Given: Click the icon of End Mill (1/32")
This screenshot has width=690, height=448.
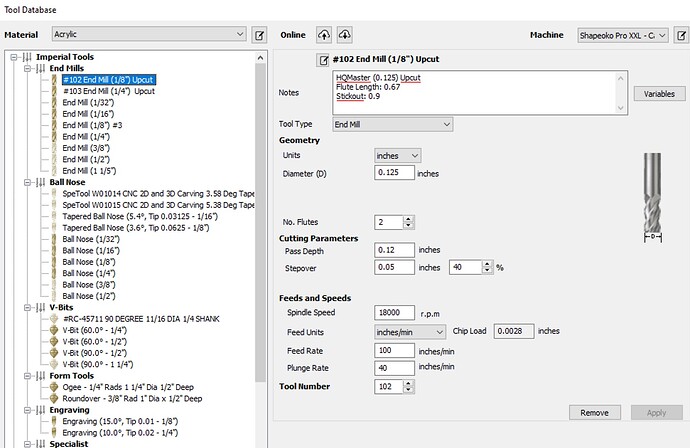Looking at the screenshot, I should 54,103.
